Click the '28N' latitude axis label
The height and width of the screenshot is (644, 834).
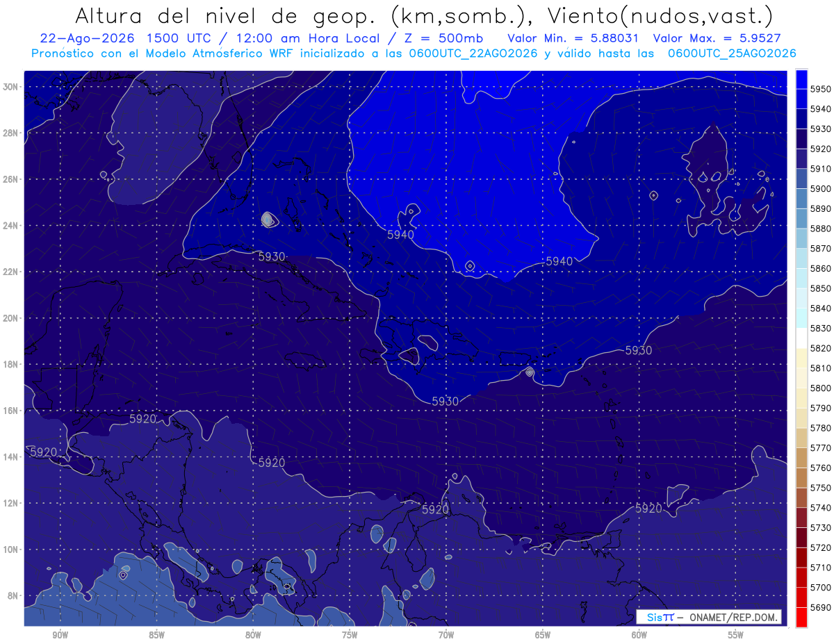[x=10, y=133]
